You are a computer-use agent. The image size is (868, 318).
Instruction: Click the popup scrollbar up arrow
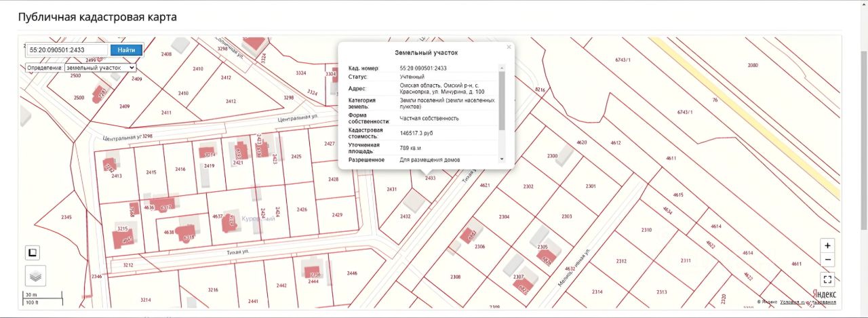coord(502,67)
